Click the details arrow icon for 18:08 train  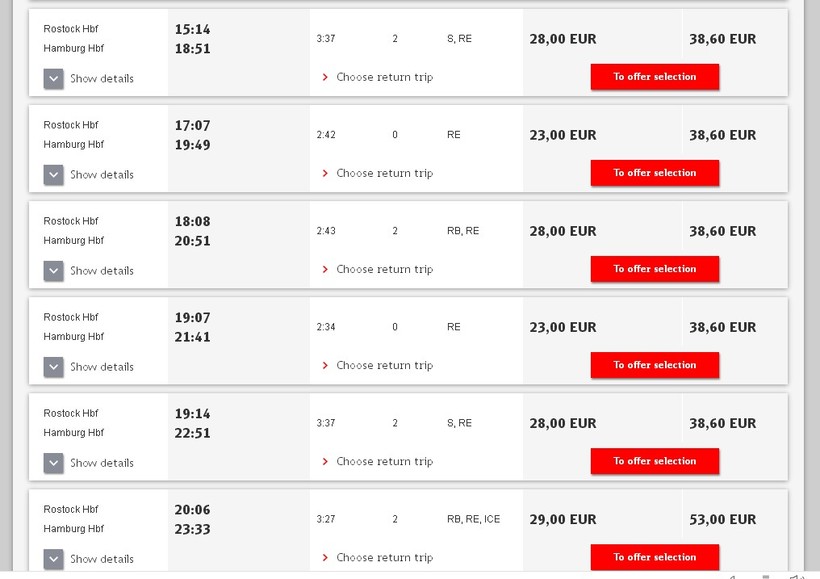point(54,270)
